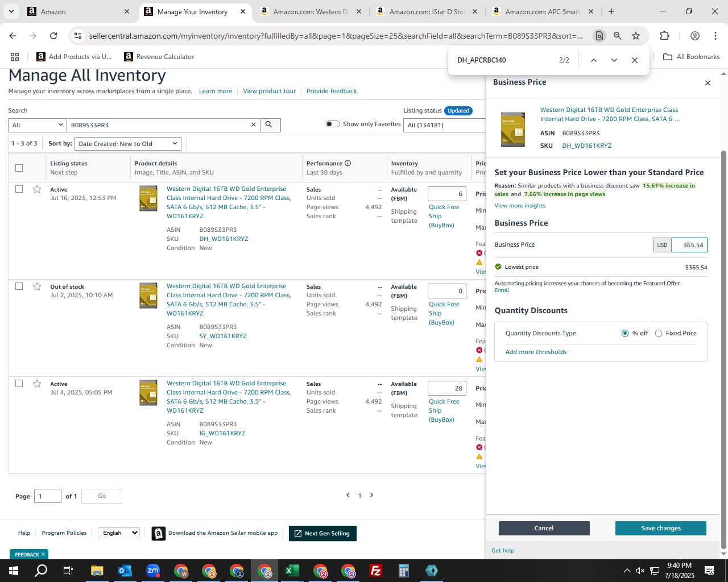Choose Fixed Price quantity discount type
The image size is (728, 582).
659,334
